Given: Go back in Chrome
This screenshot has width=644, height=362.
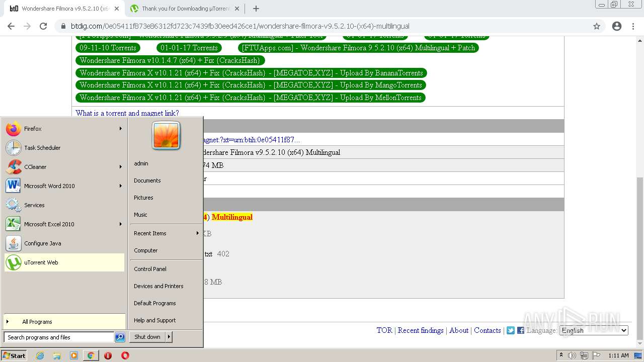Looking at the screenshot, I should pyautogui.click(x=11, y=26).
